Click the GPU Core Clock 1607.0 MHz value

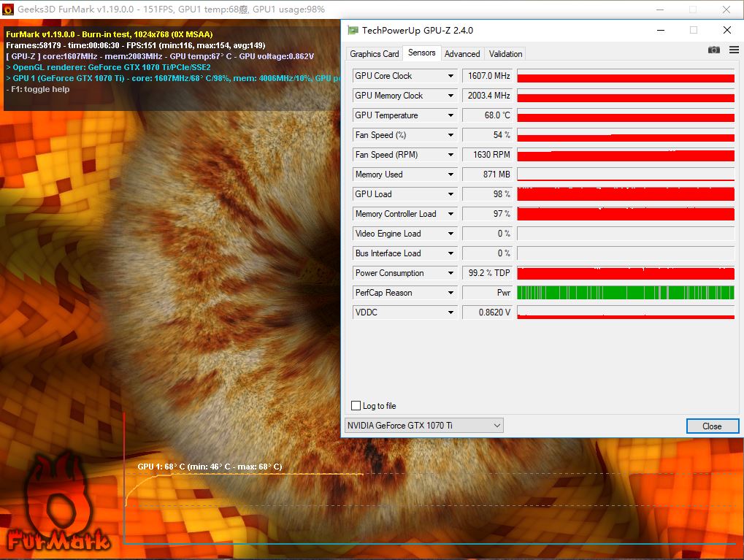487,76
